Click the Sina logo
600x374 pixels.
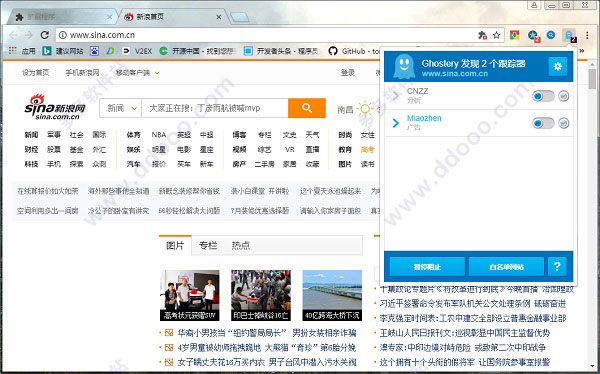pos(55,106)
